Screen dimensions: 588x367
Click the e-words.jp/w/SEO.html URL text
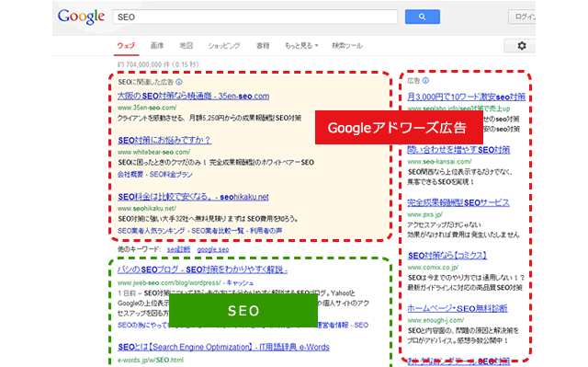(151, 360)
